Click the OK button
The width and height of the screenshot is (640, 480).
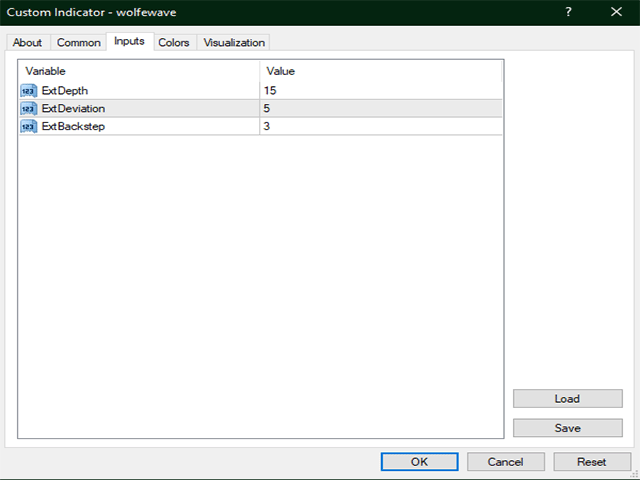[x=420, y=462]
